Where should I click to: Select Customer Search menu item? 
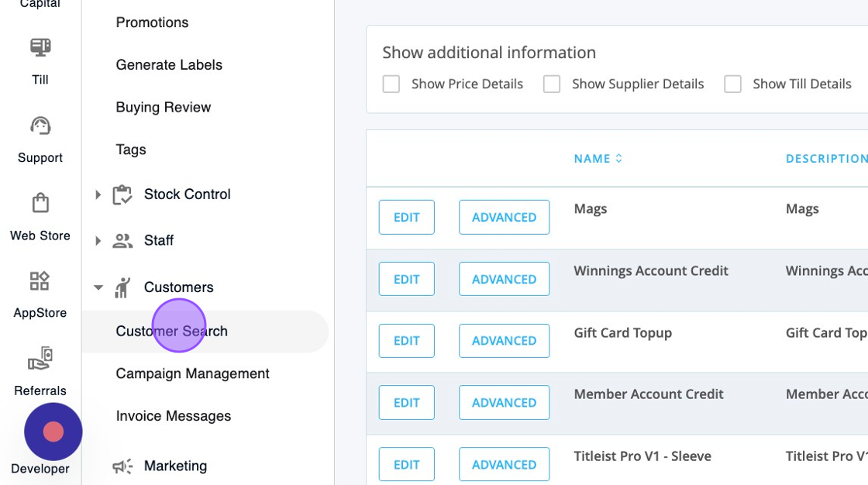[x=205, y=331]
